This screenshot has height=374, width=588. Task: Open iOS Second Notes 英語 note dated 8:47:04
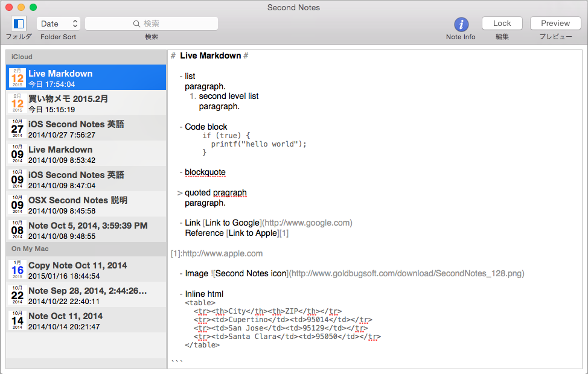[x=86, y=179]
